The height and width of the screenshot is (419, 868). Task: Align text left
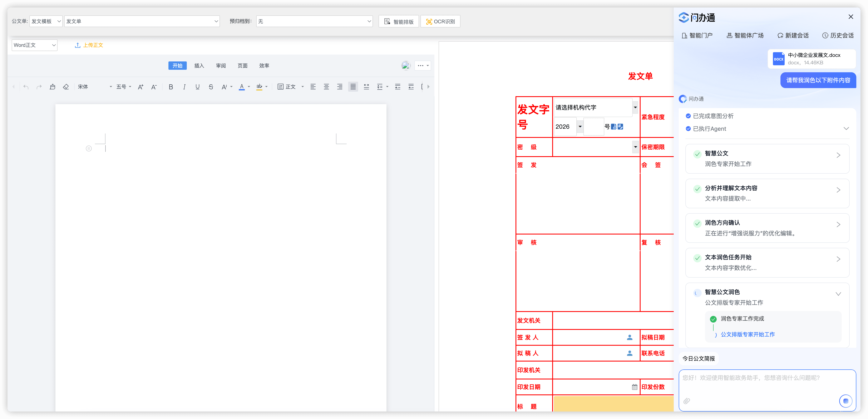click(313, 87)
